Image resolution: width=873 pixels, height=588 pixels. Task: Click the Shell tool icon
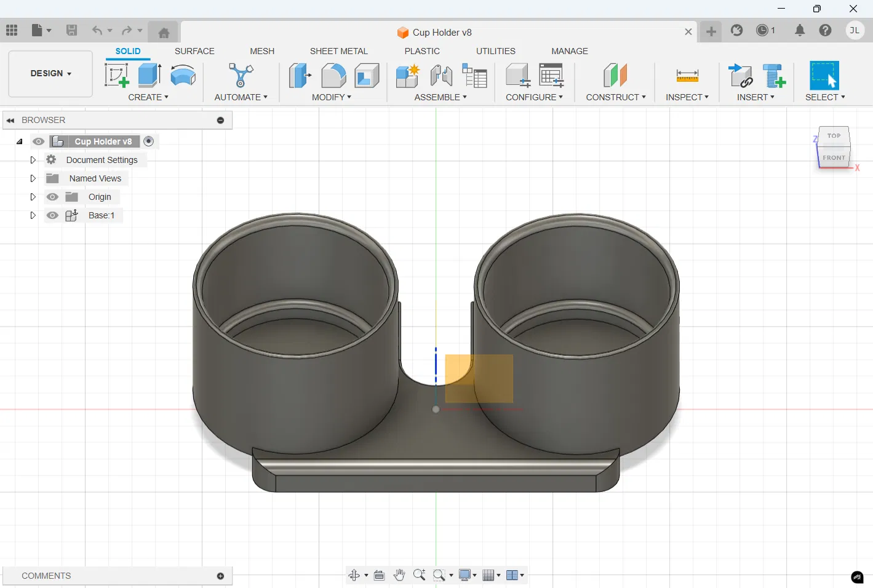tap(367, 76)
